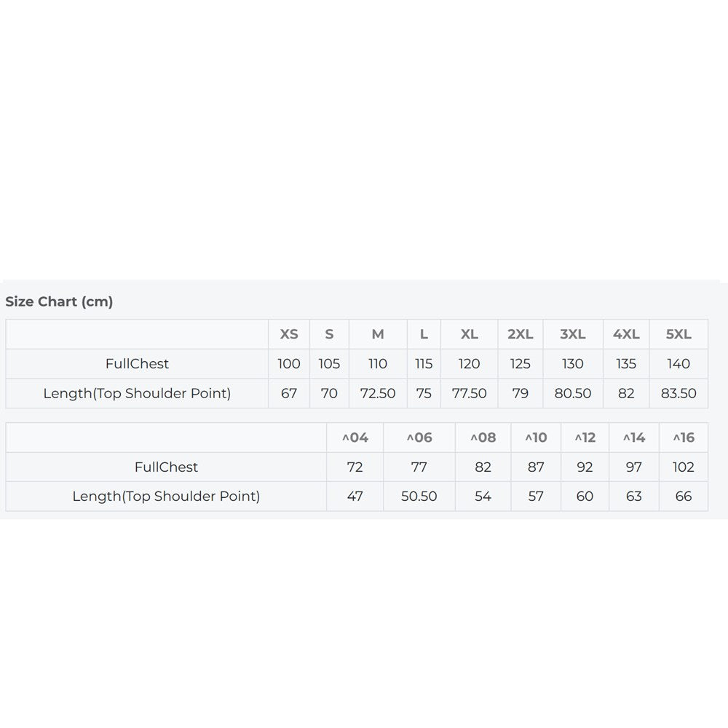728x728 pixels.
Task: Click the 3XL size header
Action: coord(572,334)
